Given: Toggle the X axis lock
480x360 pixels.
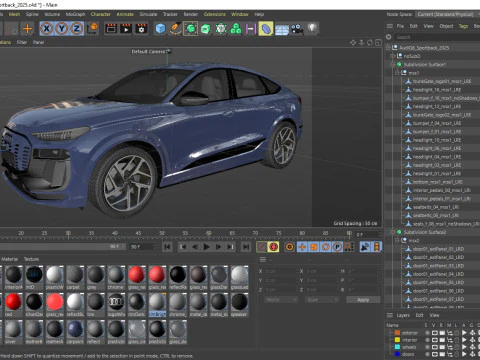Looking at the screenshot, I should click(x=46, y=29).
